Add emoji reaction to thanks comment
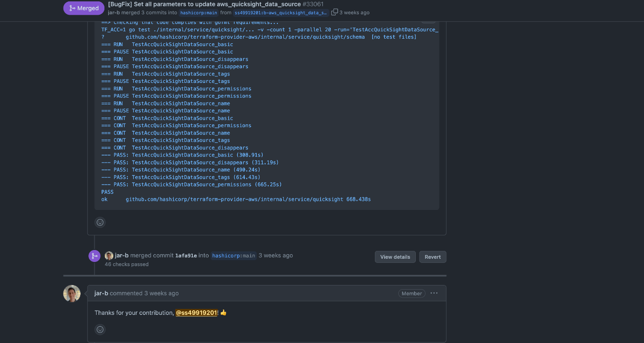Screen dimensions: 644x343 pyautogui.click(x=100, y=329)
